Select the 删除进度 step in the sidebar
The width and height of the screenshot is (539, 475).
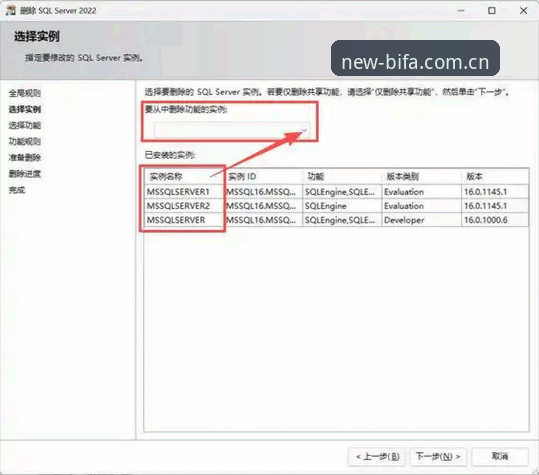(x=25, y=174)
